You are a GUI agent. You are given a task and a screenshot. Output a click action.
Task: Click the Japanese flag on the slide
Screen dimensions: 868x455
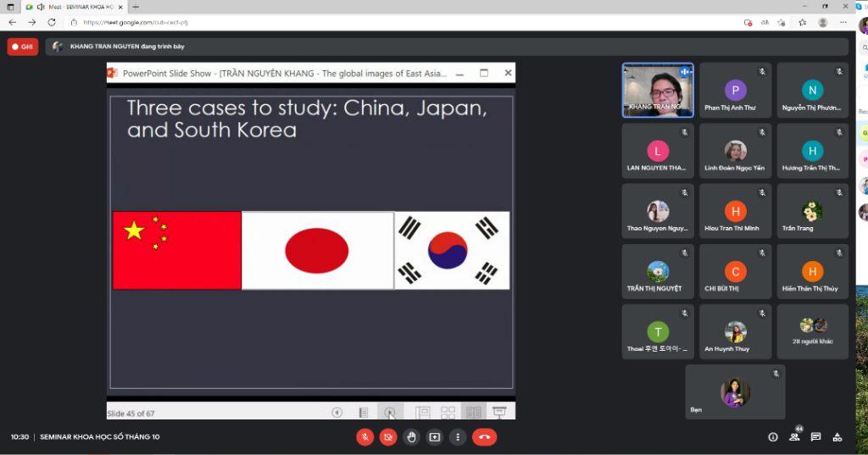tap(318, 250)
